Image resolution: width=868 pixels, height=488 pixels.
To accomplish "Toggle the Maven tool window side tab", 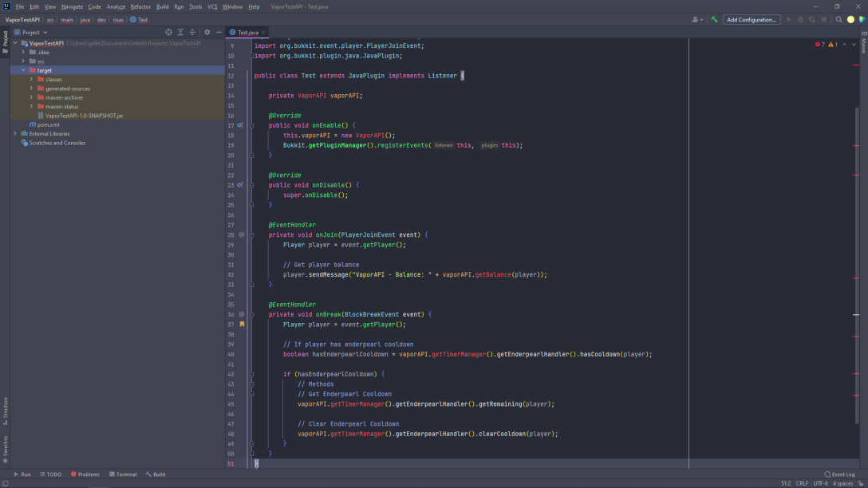I will 863,43.
